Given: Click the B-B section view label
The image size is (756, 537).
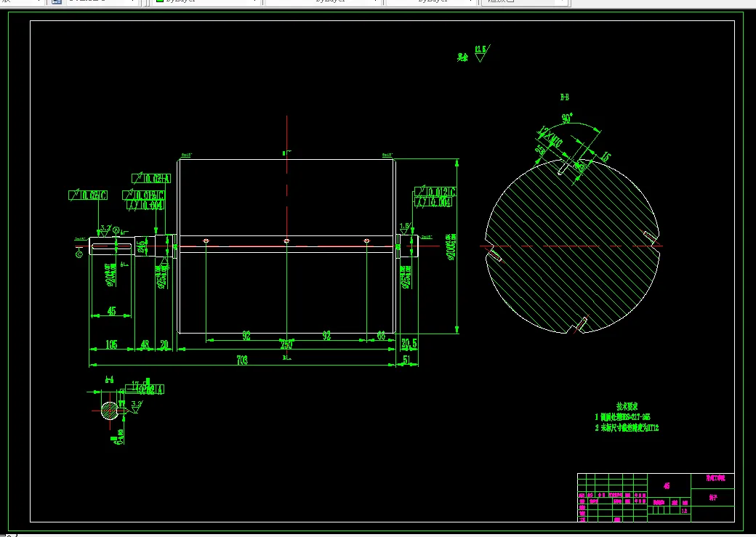Looking at the screenshot, I should pos(565,97).
